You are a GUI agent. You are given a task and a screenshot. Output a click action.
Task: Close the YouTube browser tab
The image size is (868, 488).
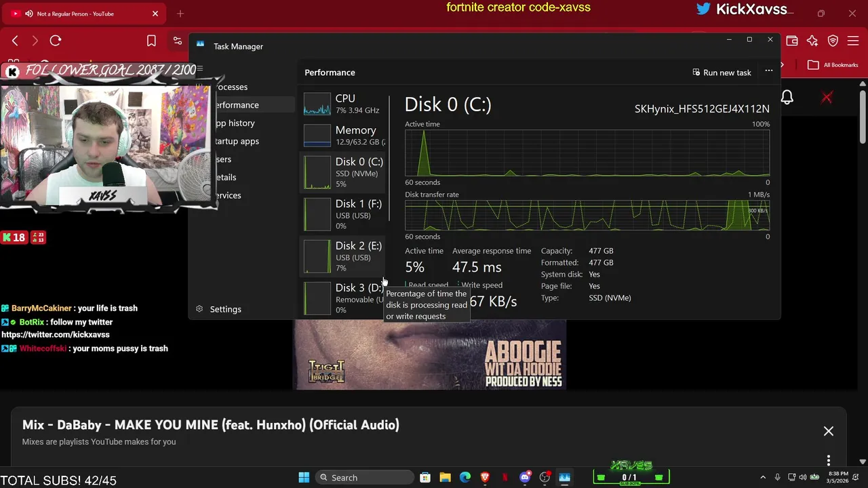click(155, 14)
